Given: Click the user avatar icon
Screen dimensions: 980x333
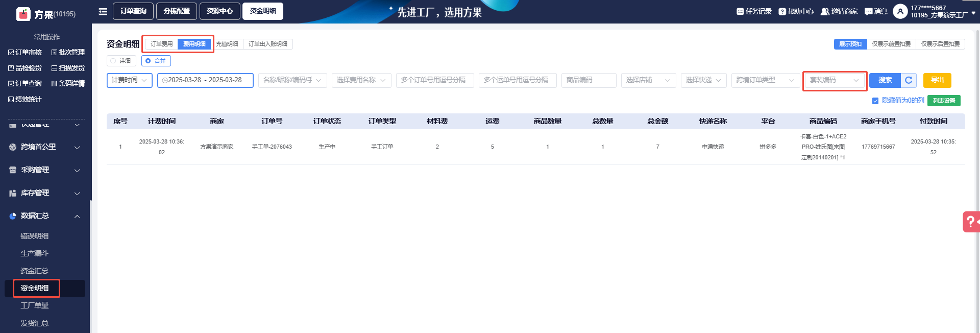Looking at the screenshot, I should 900,11.
